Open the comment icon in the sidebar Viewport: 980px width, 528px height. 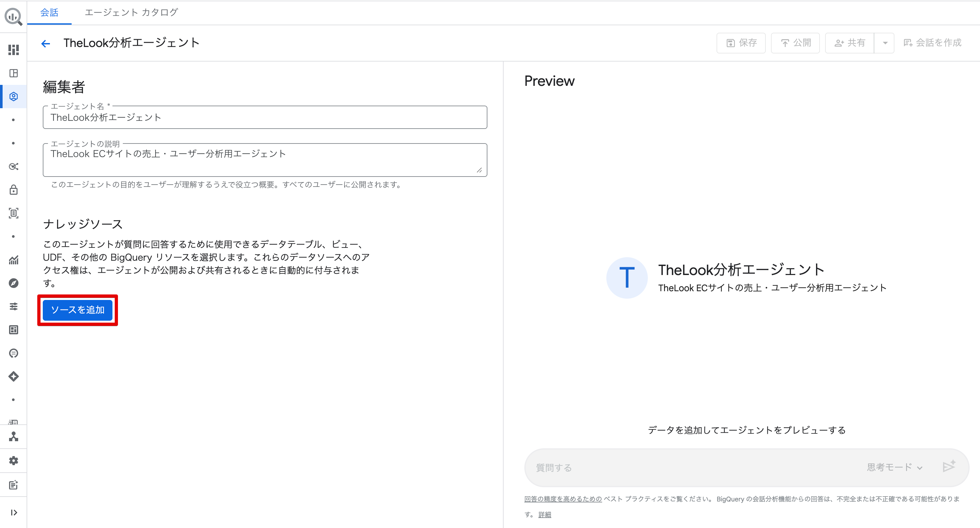(13, 353)
